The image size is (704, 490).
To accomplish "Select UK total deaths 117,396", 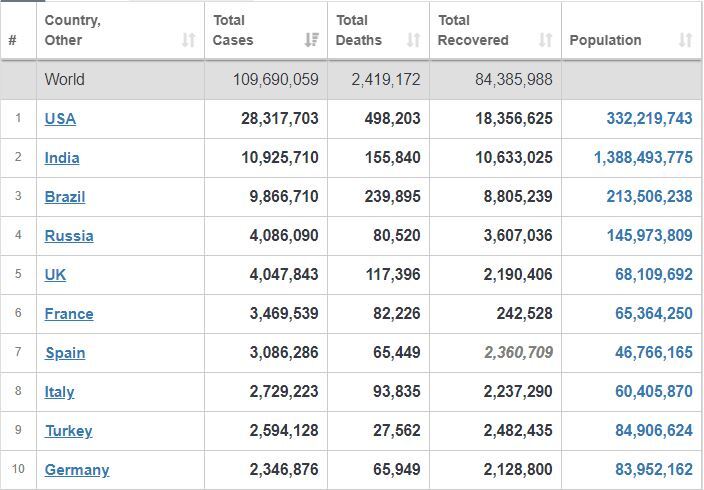I will tap(393, 274).
